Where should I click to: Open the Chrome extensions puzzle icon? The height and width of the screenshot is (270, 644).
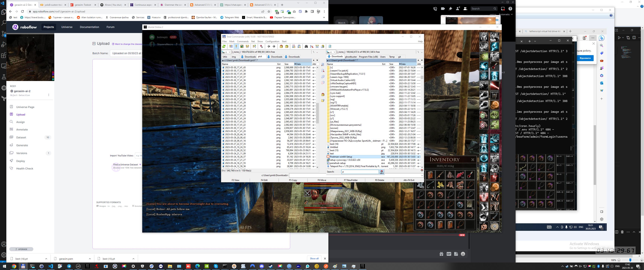pyautogui.click(x=306, y=11)
